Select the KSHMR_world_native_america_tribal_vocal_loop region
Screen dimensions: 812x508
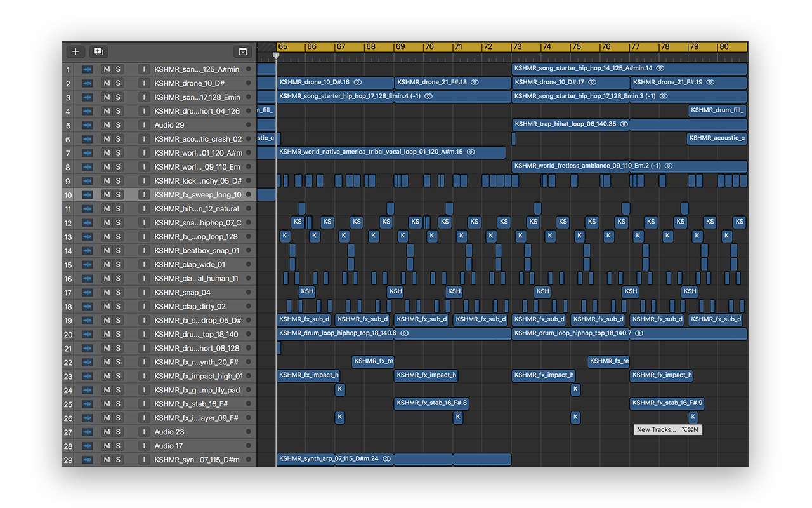click(391, 152)
